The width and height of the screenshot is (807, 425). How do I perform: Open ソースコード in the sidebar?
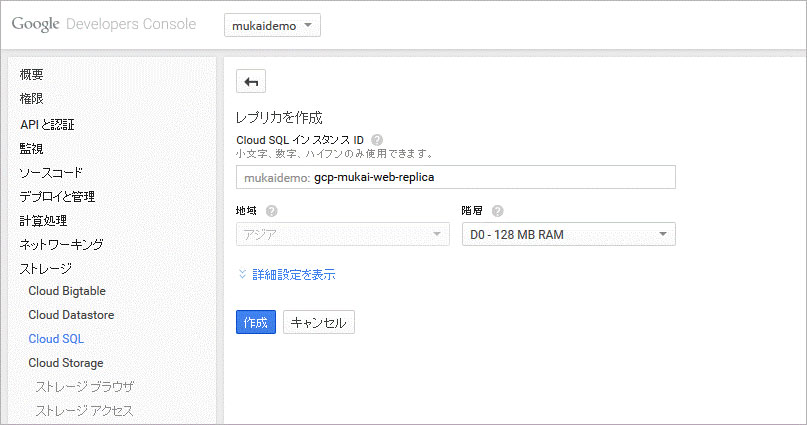(51, 173)
